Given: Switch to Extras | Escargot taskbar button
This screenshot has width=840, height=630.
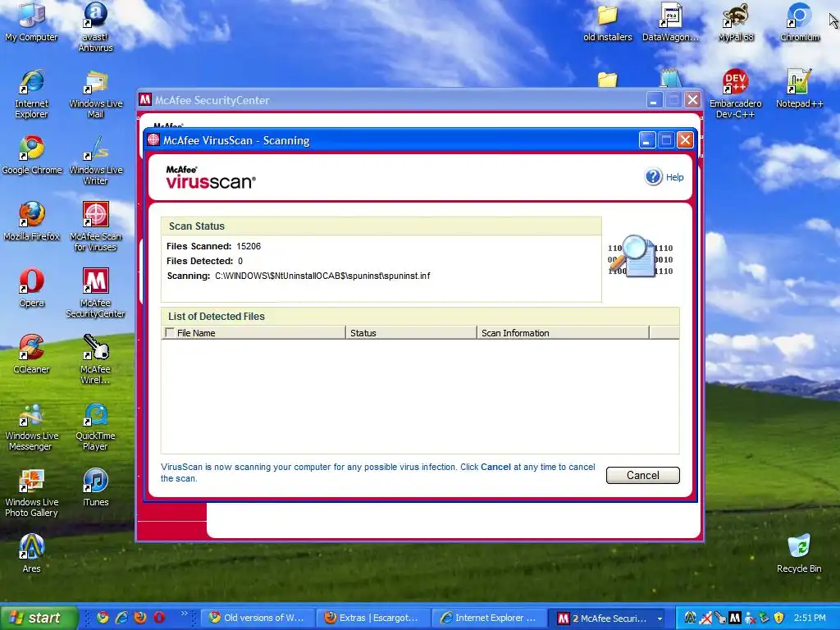Looking at the screenshot, I should [x=373, y=618].
